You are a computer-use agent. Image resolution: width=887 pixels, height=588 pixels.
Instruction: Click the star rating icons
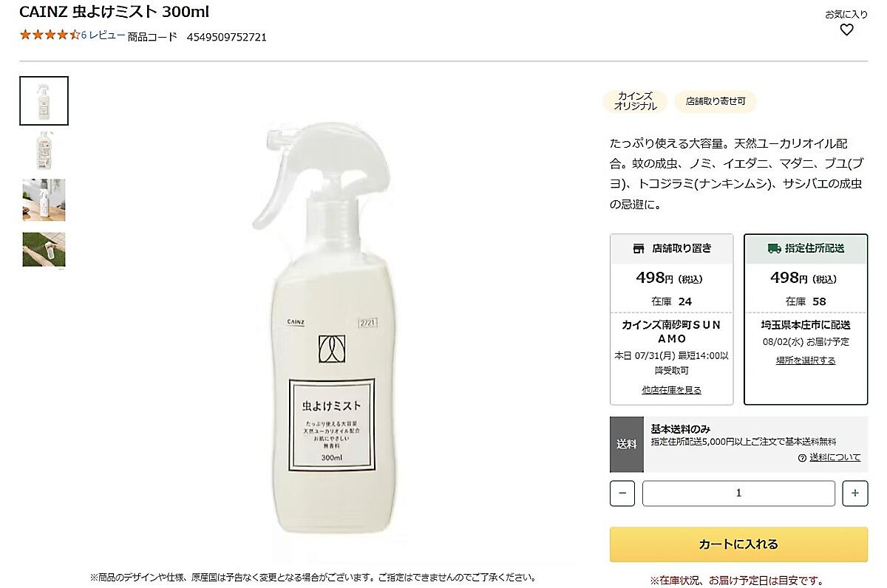coord(49,35)
